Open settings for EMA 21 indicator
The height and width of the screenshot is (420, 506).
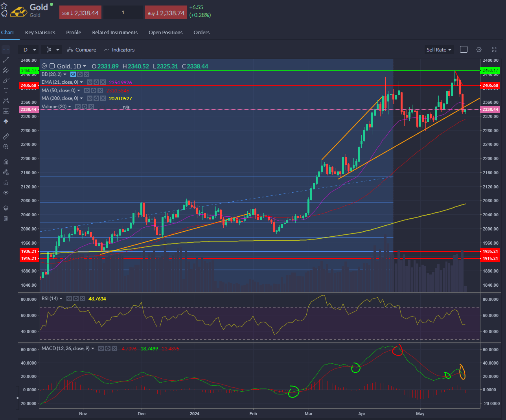[96, 82]
